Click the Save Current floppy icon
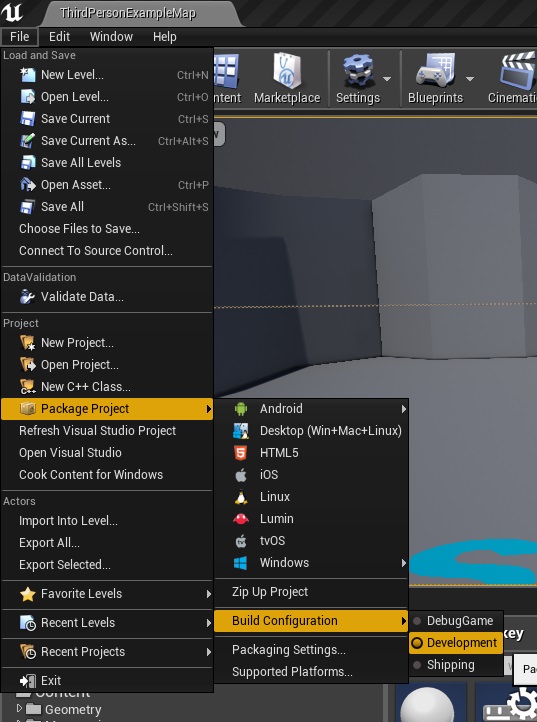Image resolution: width=537 pixels, height=722 pixels. tap(28, 119)
